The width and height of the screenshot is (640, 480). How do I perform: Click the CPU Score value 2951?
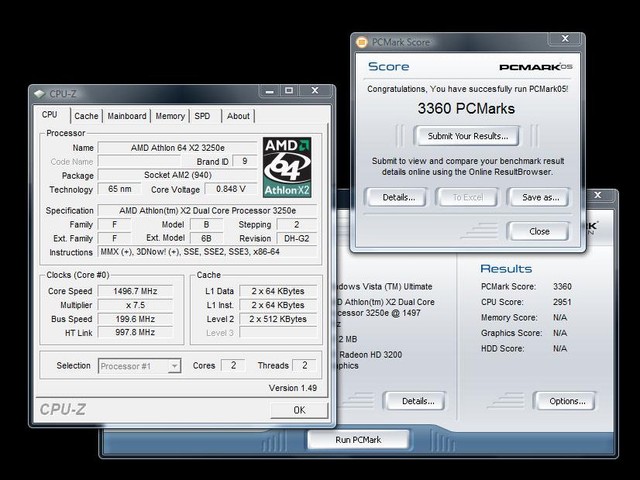click(562, 302)
